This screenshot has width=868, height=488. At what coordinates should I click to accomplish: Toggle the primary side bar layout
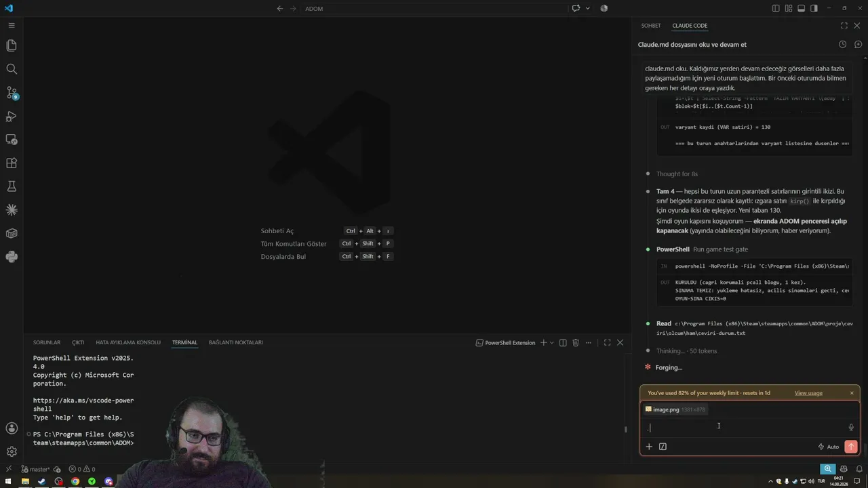[776, 9]
